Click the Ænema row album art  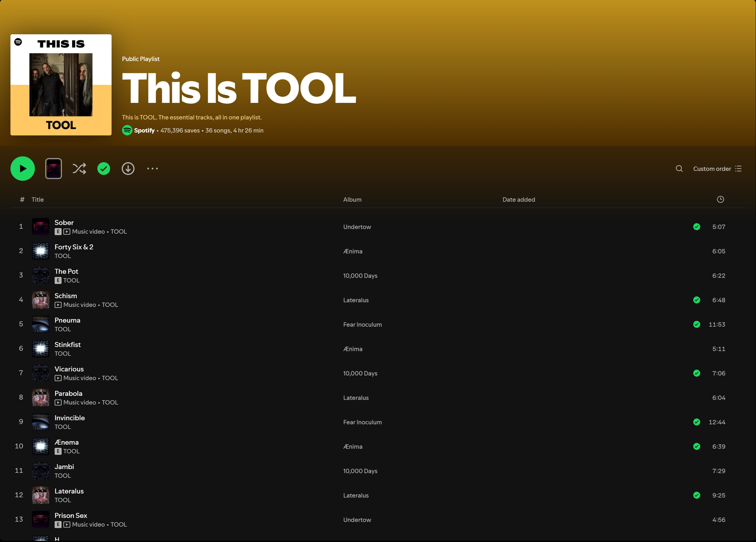pos(41,446)
